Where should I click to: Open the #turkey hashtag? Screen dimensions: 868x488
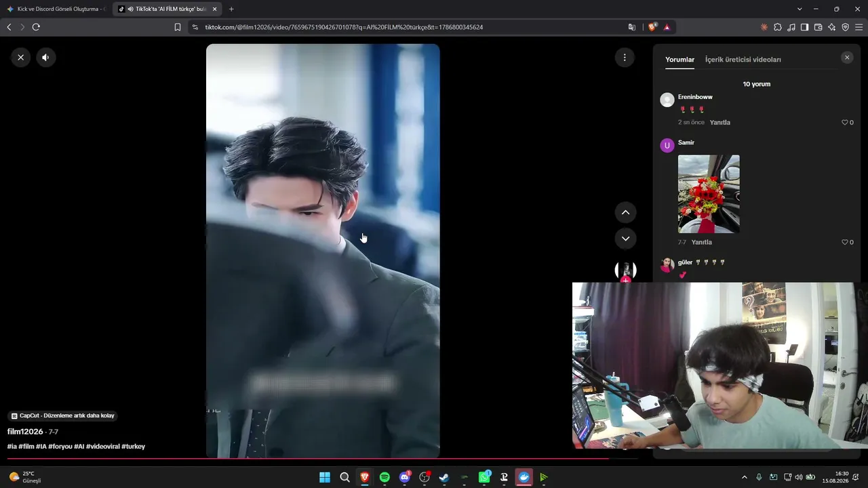(133, 447)
